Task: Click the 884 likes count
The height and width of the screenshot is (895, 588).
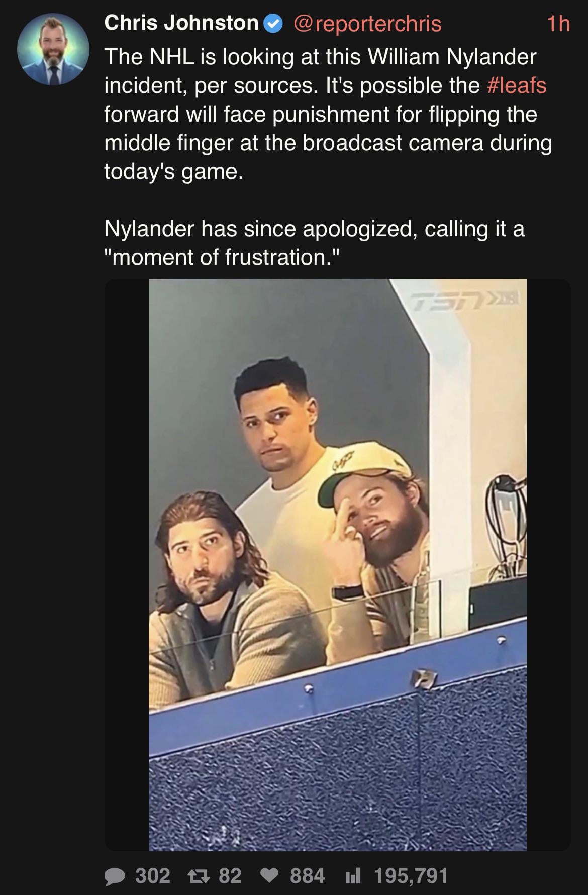Action: [x=308, y=876]
